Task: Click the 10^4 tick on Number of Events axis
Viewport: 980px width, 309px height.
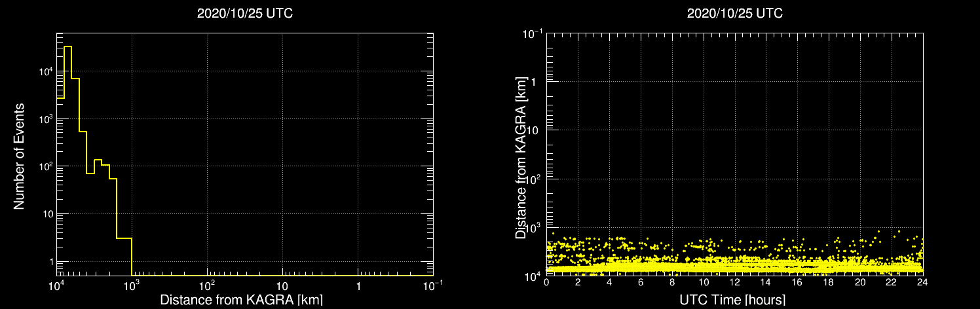Action: click(45, 70)
